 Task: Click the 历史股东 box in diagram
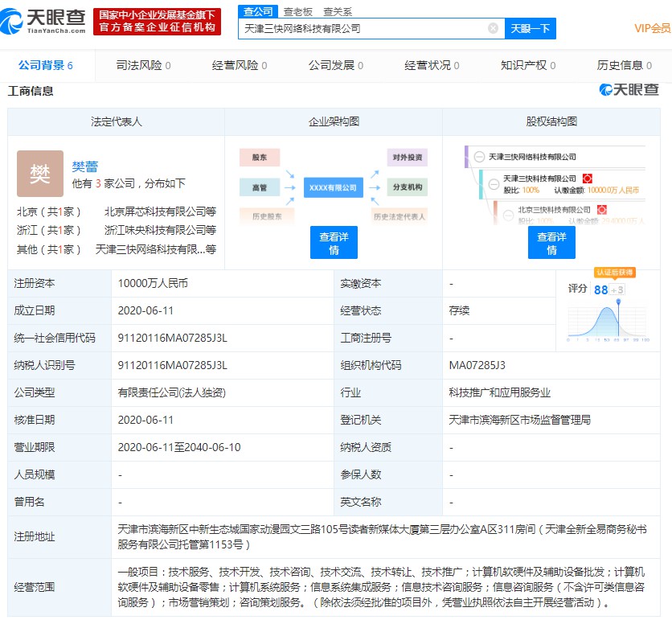[267, 216]
